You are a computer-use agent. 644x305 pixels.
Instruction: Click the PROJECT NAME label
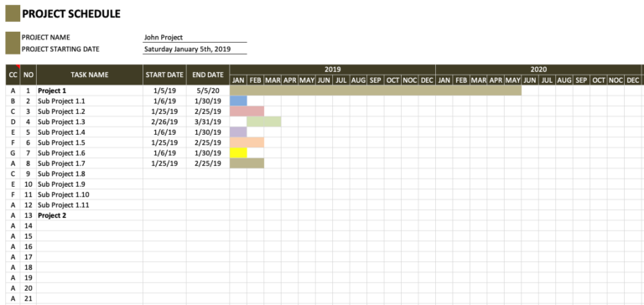(46, 38)
